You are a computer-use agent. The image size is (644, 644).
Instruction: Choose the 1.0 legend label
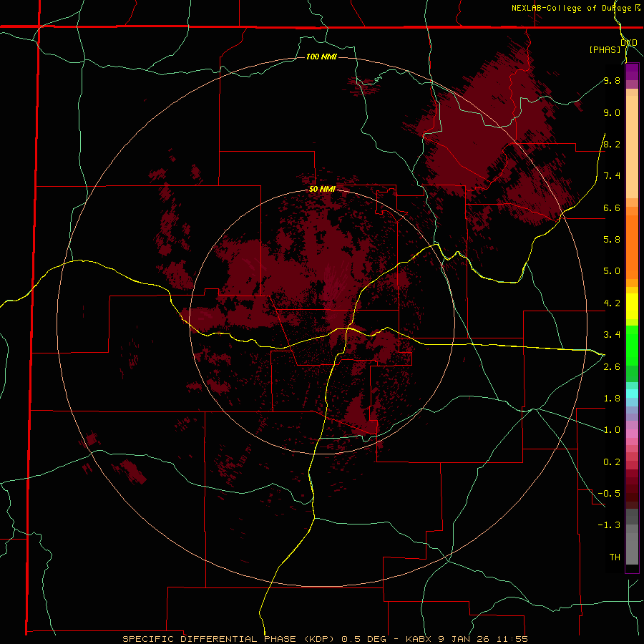coord(612,430)
